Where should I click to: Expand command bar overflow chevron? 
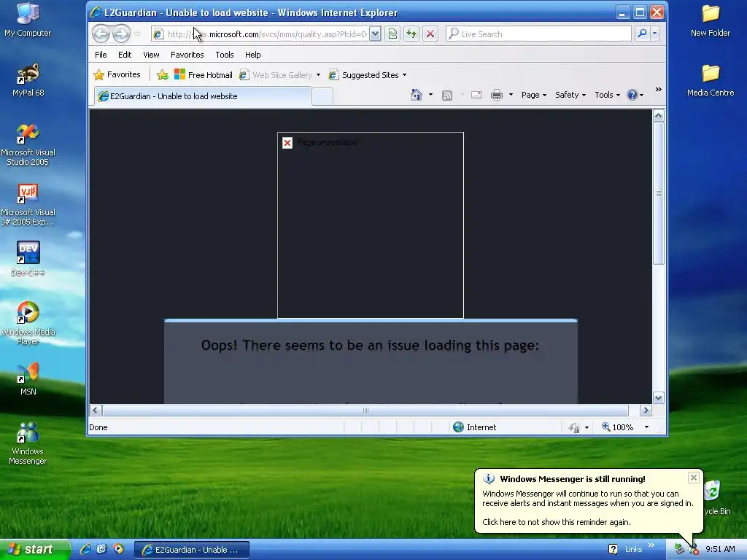point(659,90)
